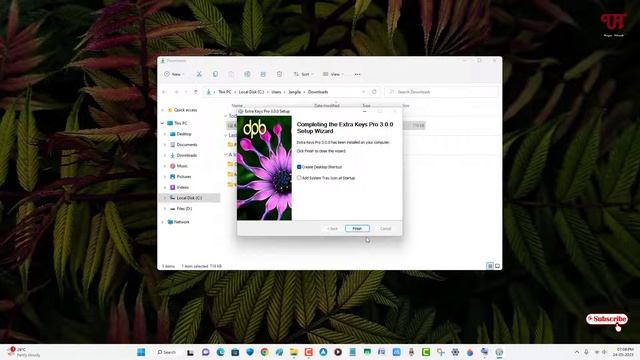The width and height of the screenshot is (640, 360).
Task: Click Cancel in the setup wizard
Action: [385, 229]
